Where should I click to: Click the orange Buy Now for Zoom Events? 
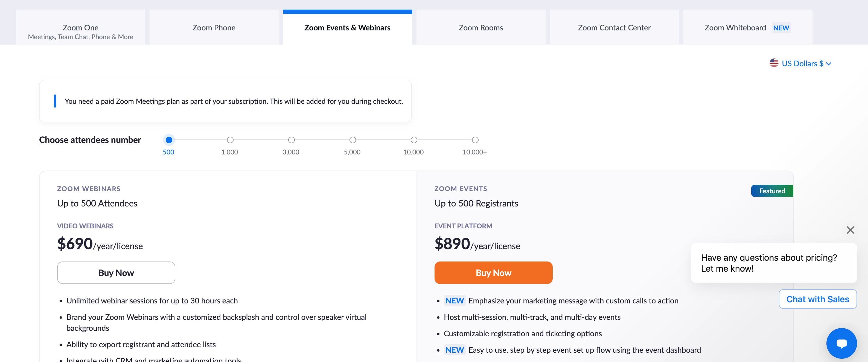[493, 273]
